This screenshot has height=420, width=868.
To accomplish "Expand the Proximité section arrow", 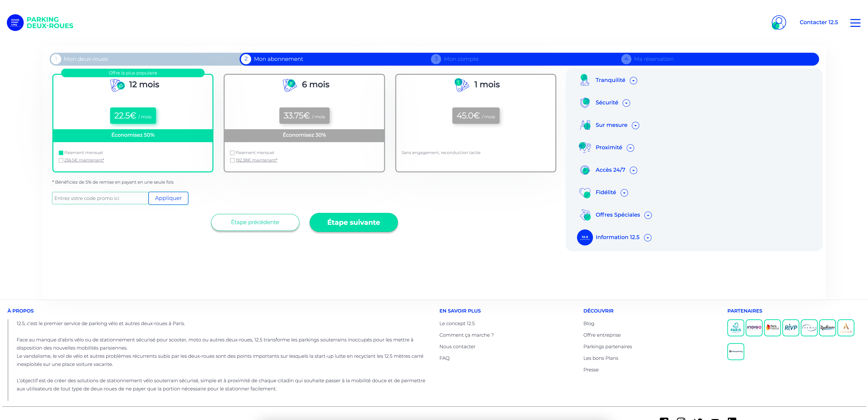I will pyautogui.click(x=630, y=148).
